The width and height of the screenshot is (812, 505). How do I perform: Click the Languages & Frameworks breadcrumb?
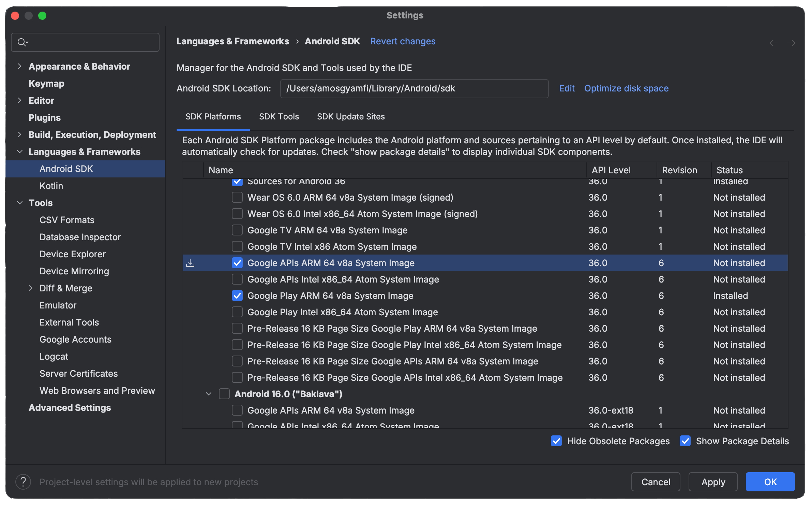[x=233, y=41]
